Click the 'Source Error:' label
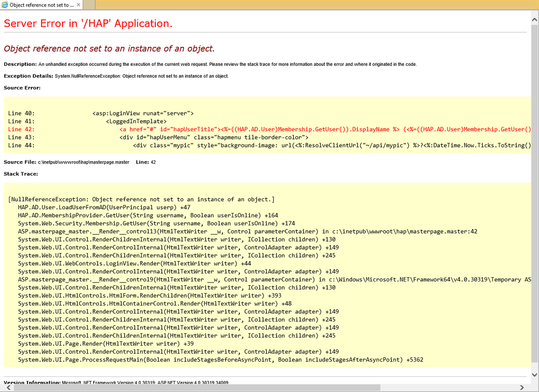Screen dimensions: 539x392 pyautogui.click(x=22, y=88)
